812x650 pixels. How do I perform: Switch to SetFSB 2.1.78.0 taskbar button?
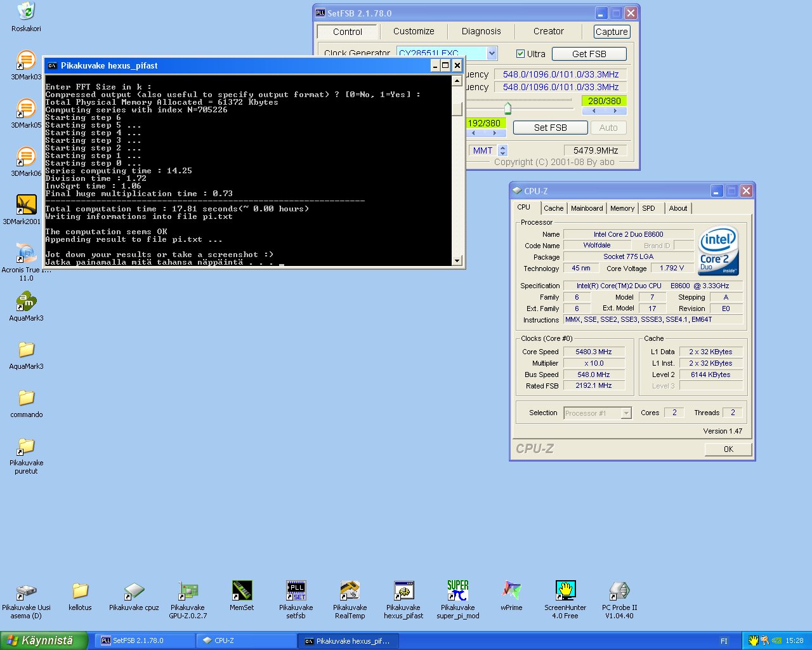[x=145, y=641]
